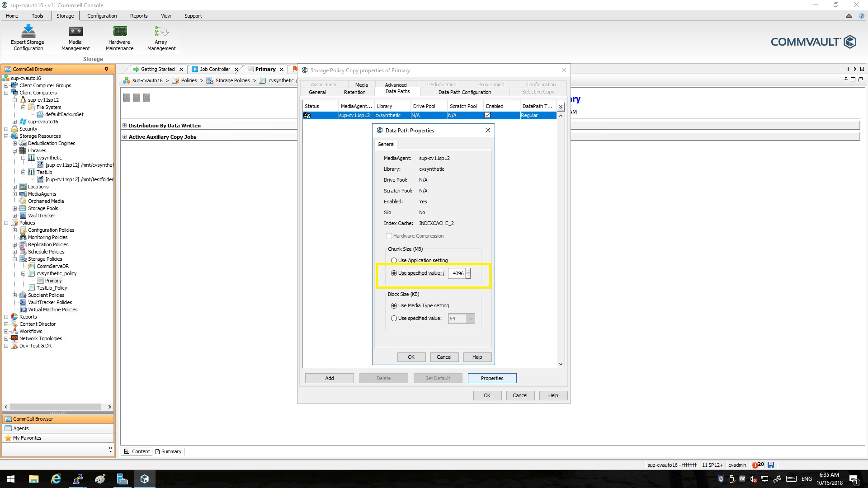Select the Use specified value chunk size option
Viewport: 868px width, 488px height.
[394, 273]
